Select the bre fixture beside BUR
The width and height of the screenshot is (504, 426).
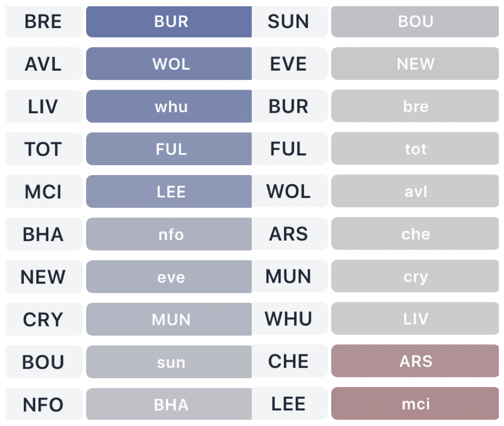(415, 106)
